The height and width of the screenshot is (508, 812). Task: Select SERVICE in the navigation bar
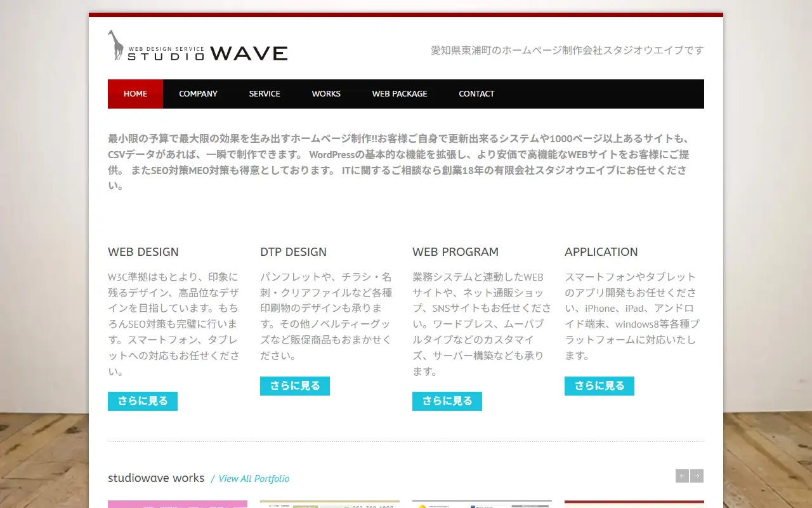(x=265, y=94)
